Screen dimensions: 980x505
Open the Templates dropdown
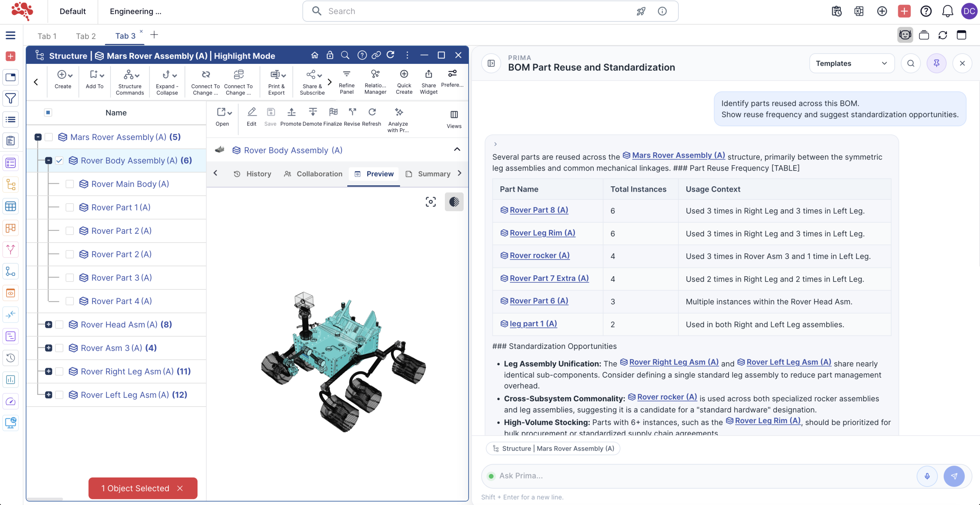[851, 63]
